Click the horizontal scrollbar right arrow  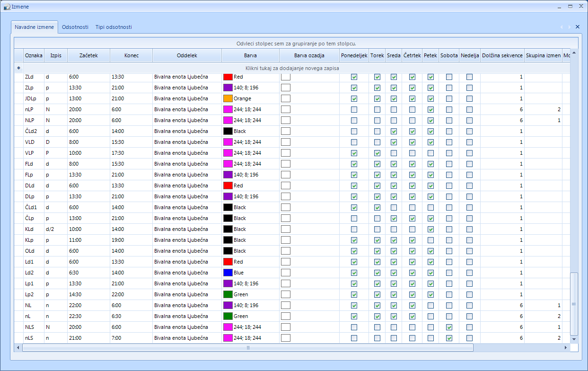565,348
